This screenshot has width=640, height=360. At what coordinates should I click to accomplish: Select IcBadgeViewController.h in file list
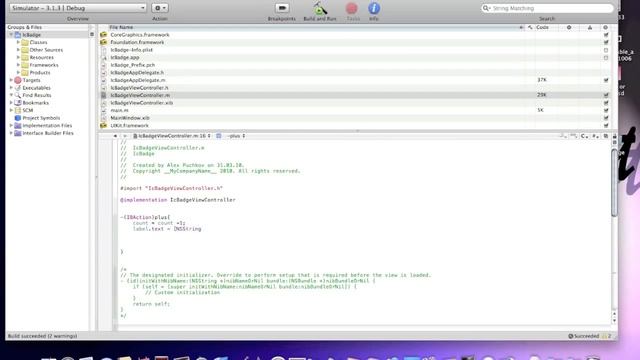point(139,88)
